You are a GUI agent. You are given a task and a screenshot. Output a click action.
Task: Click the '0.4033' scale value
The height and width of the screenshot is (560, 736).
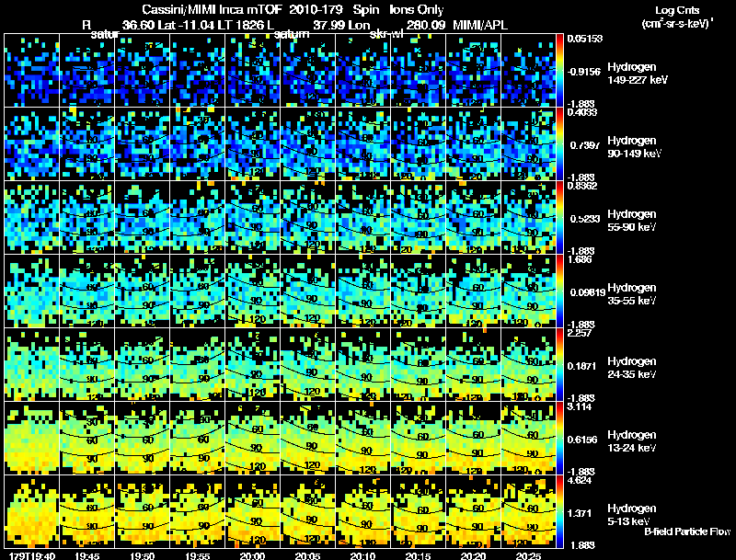click(x=582, y=112)
